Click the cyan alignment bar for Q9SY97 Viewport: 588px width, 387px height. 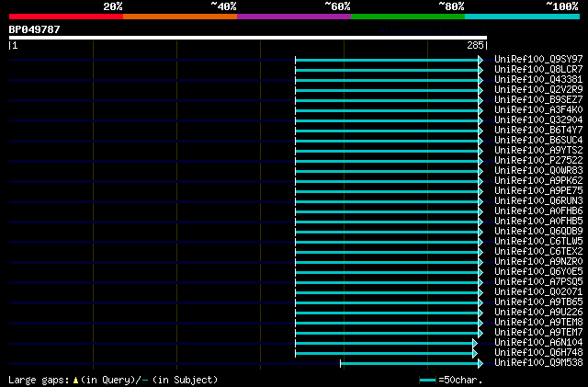click(x=387, y=60)
